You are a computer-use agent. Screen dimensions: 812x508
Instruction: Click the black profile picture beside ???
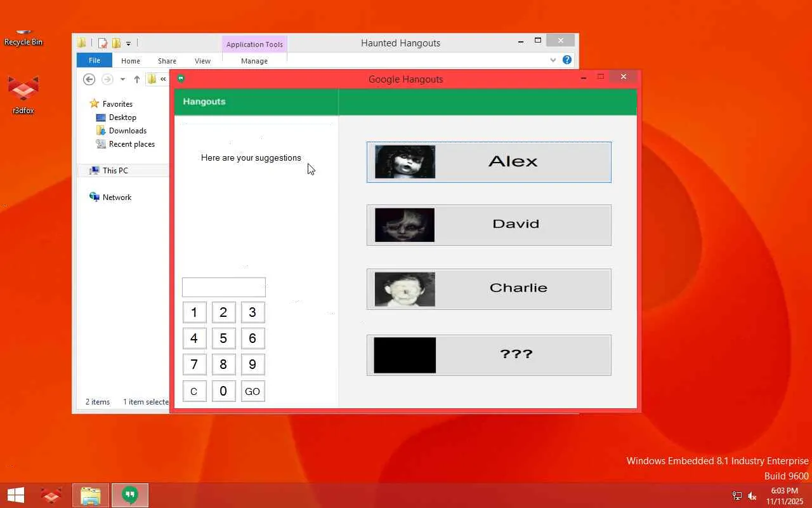[x=405, y=355]
